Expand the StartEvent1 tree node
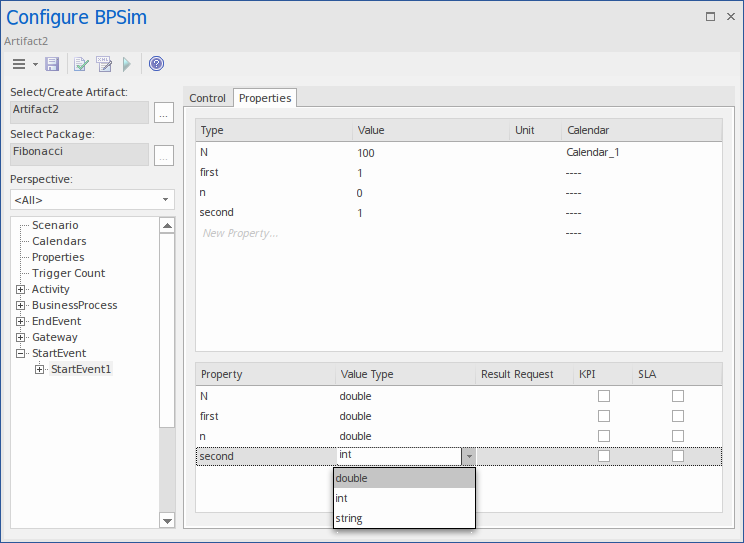Viewport: 744px width, 543px height. click(40, 369)
